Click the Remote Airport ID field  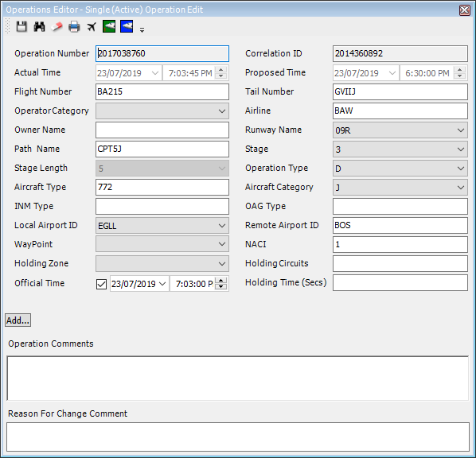[400, 225]
